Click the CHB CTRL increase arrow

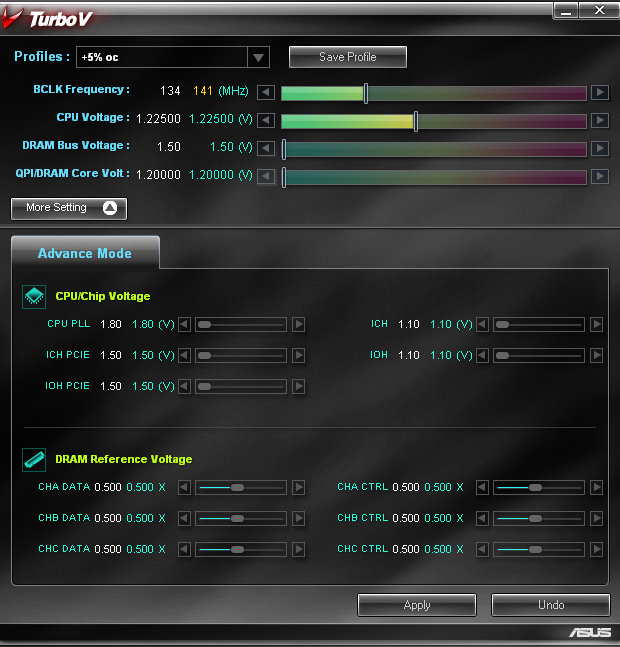(596, 518)
